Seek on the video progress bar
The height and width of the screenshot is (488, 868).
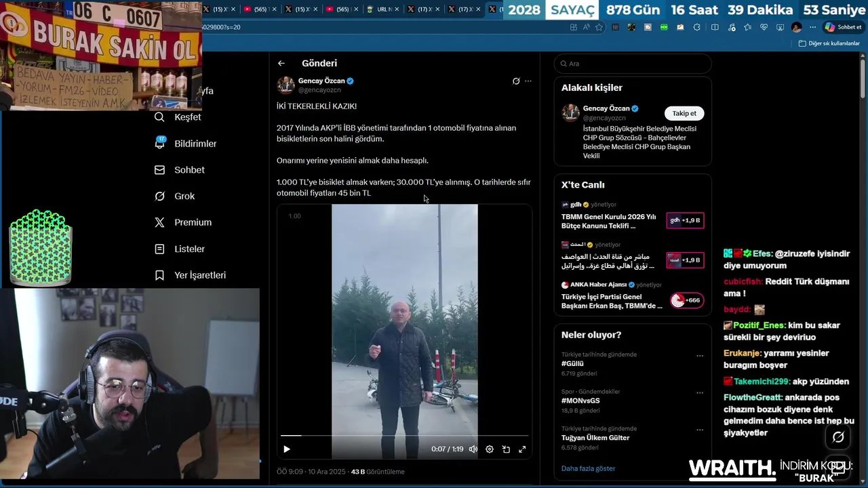pos(404,435)
